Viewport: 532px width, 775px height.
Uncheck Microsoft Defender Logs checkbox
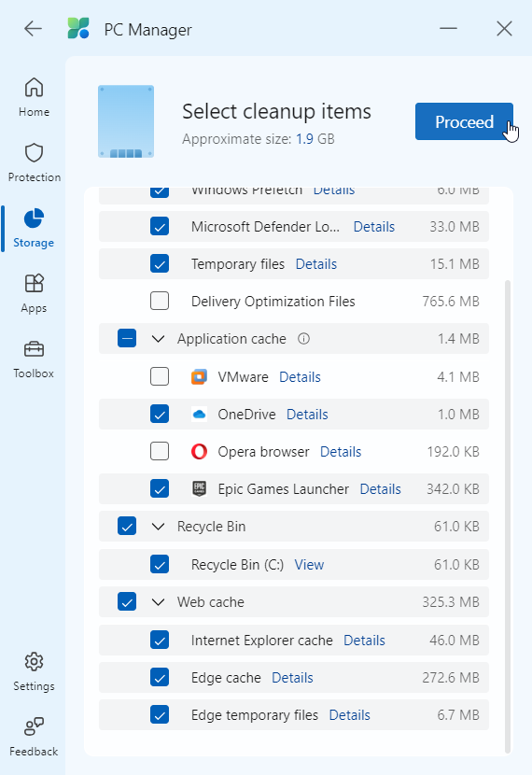(x=160, y=226)
